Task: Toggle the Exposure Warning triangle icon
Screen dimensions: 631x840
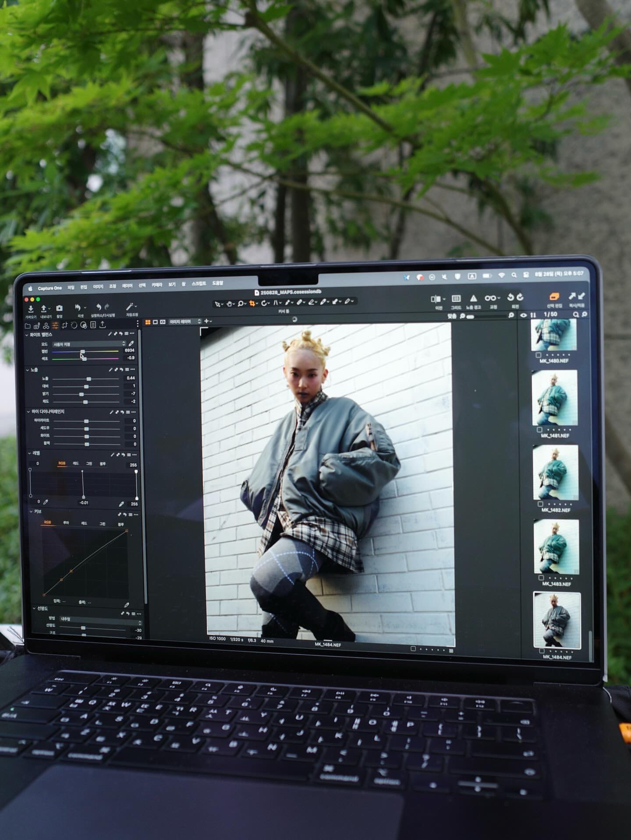Action: coord(473,299)
